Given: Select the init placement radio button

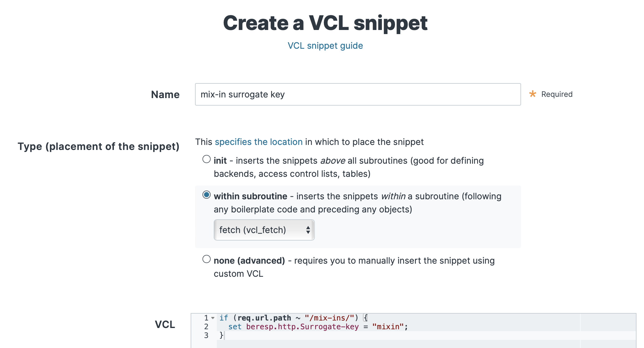Looking at the screenshot, I should click(x=206, y=159).
